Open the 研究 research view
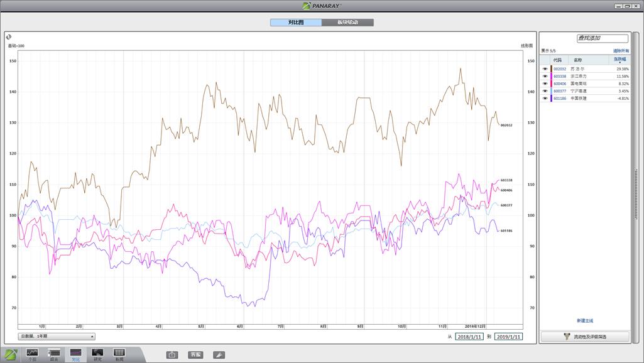 [x=97, y=354]
